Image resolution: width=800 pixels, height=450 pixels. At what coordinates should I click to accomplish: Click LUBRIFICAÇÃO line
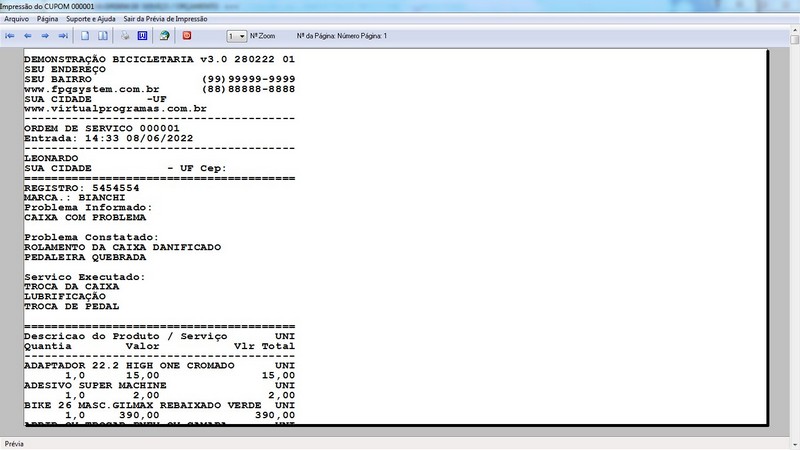65,297
